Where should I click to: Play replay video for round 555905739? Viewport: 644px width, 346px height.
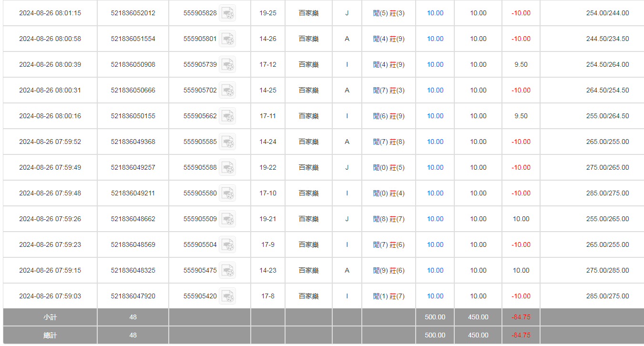(x=227, y=65)
